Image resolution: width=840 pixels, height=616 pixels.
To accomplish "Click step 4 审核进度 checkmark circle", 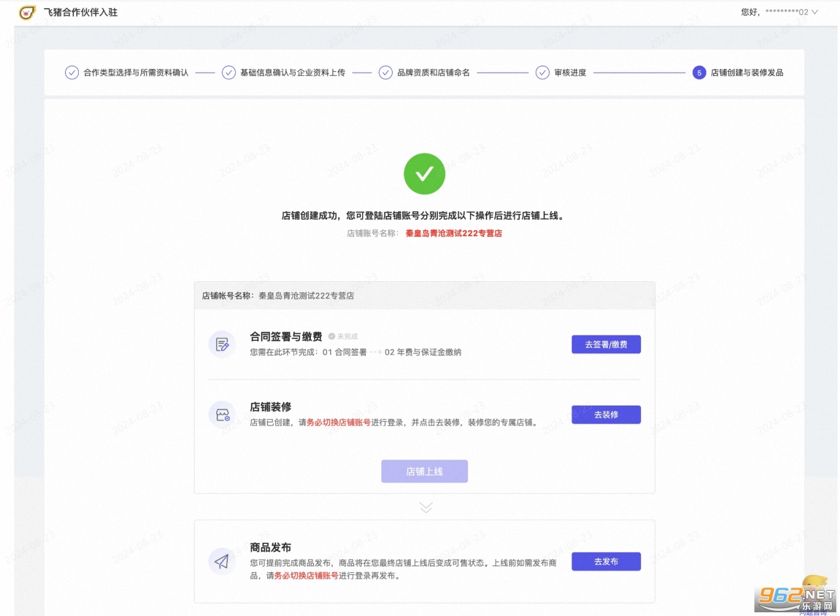I will point(543,73).
